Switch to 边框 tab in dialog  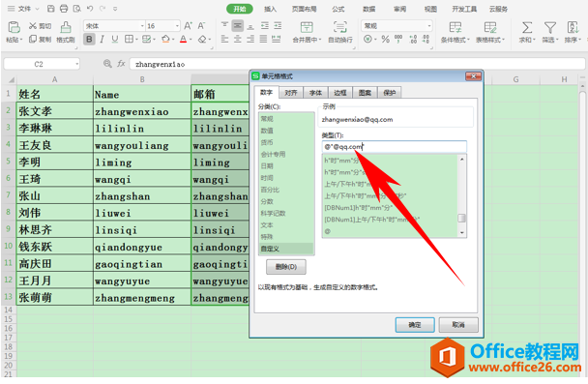[x=340, y=93]
